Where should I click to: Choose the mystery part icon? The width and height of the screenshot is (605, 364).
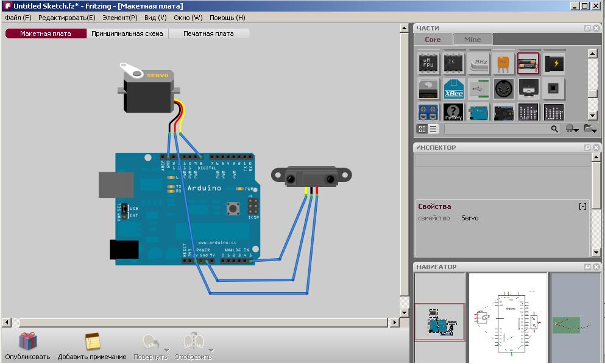[x=453, y=112]
